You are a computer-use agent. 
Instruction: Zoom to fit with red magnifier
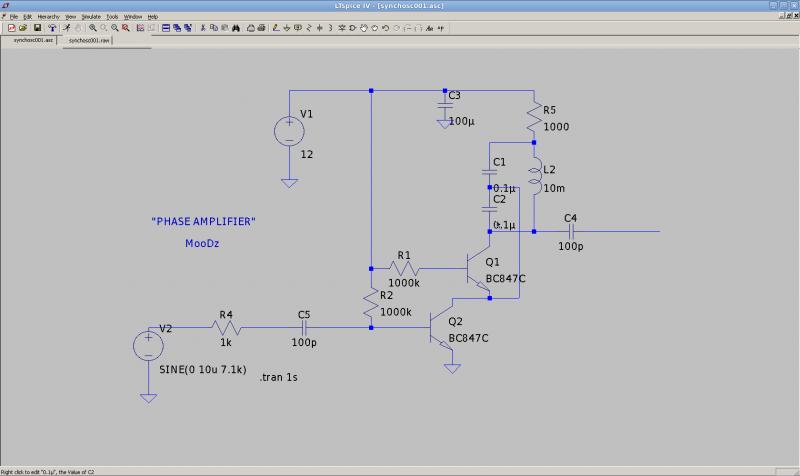[x=126, y=28]
